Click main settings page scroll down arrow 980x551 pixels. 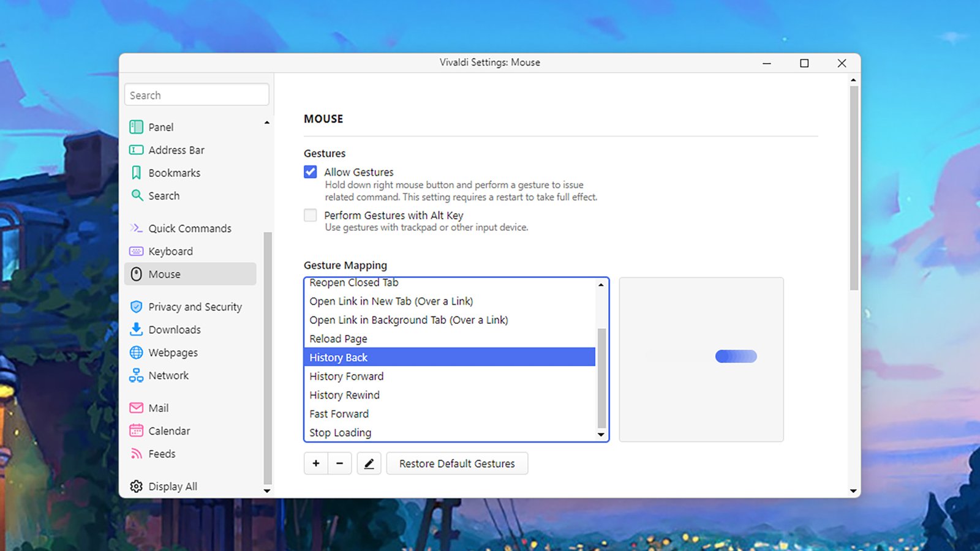pos(854,490)
